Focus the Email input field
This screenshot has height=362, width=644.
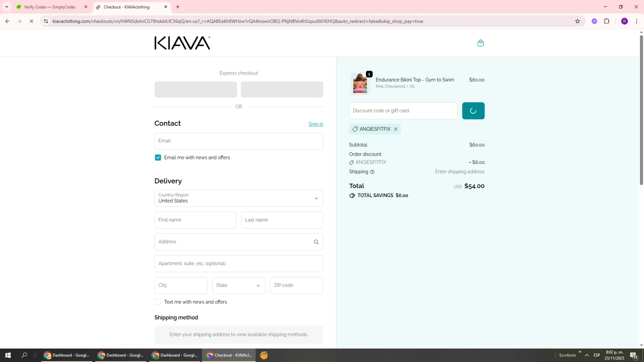[239, 141]
